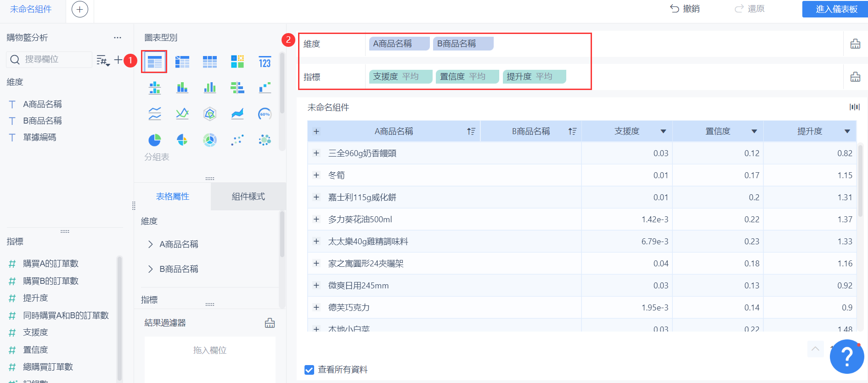The width and height of the screenshot is (868, 383).
Task: Switch to the 組件樣式 tab
Action: pyautogui.click(x=248, y=197)
